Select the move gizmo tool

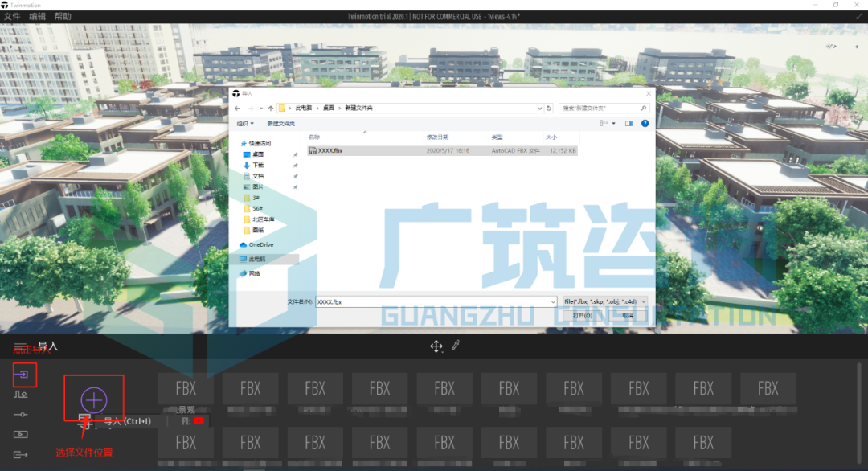pos(436,346)
